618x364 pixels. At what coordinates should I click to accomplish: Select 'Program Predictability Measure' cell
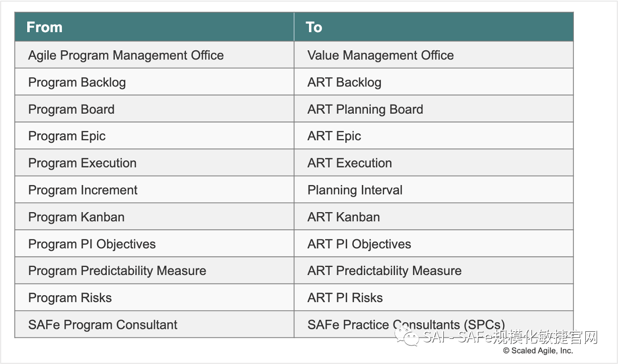(x=117, y=271)
